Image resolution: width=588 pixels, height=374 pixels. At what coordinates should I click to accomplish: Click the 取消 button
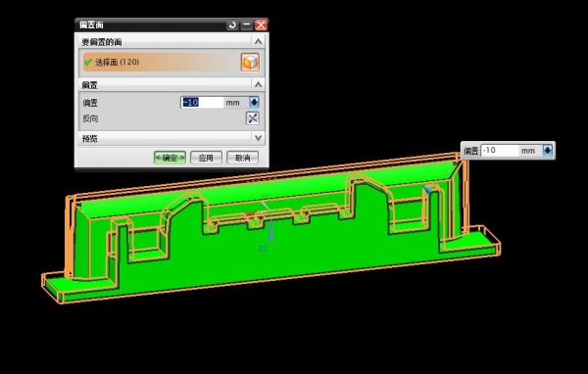pos(242,158)
